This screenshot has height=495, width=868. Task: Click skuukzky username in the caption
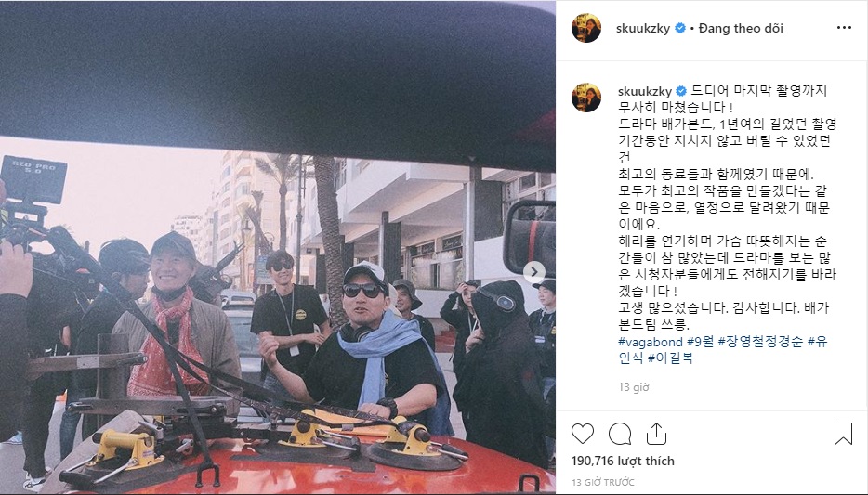tap(645, 91)
